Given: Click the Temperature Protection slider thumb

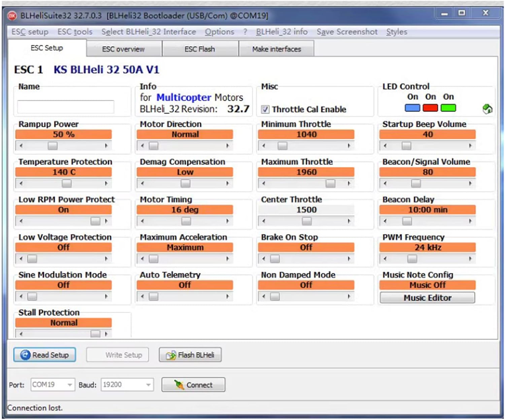Looking at the screenshot, I should point(67,183).
